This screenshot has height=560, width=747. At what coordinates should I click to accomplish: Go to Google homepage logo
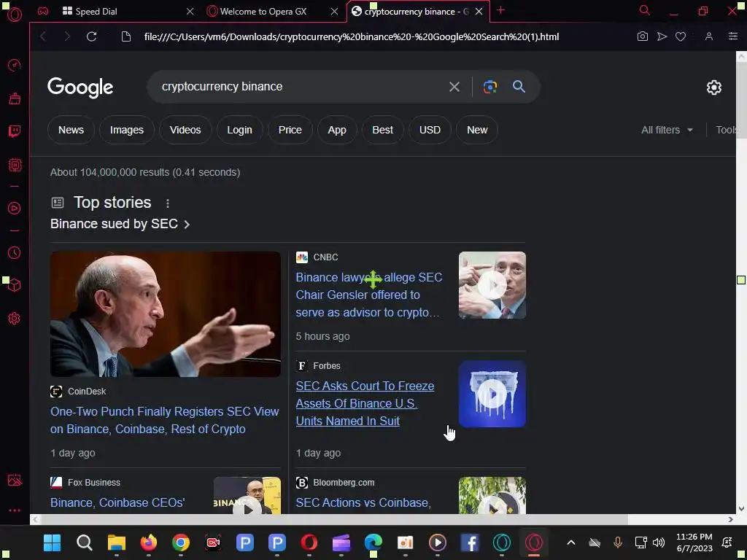[x=80, y=87]
